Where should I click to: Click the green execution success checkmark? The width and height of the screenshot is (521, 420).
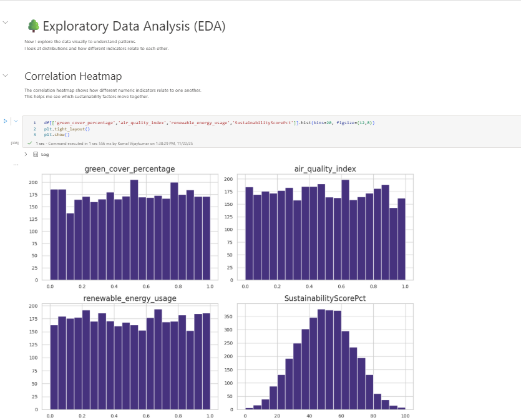coord(30,143)
